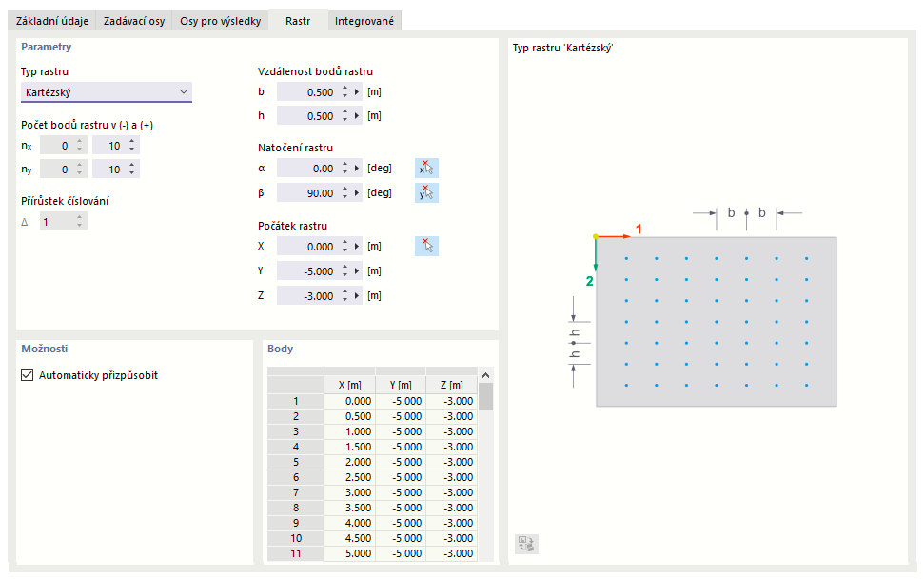Image resolution: width=924 pixels, height=580 pixels.
Task: Toggle Automaticky přizpůsobit checkbox
Action: tap(27, 374)
